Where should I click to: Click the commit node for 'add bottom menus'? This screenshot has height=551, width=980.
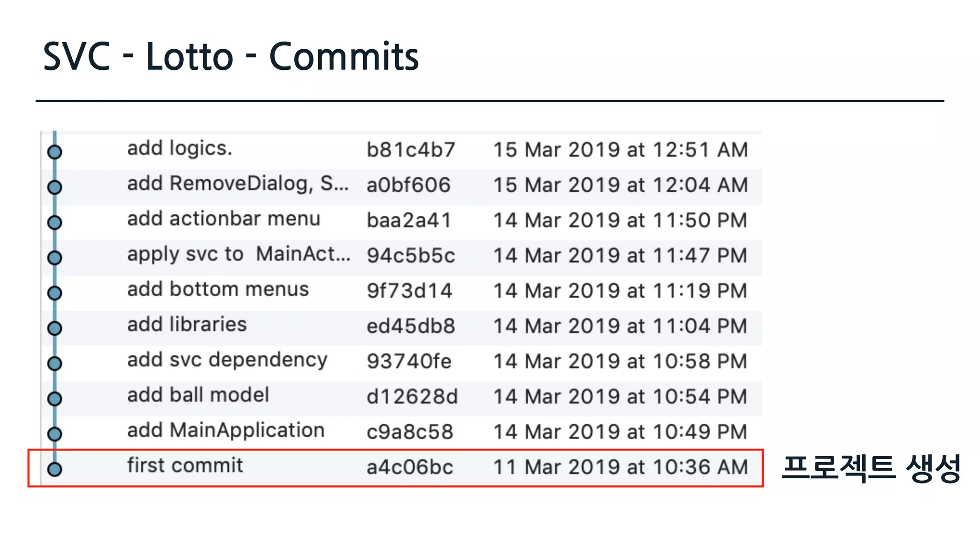55,293
